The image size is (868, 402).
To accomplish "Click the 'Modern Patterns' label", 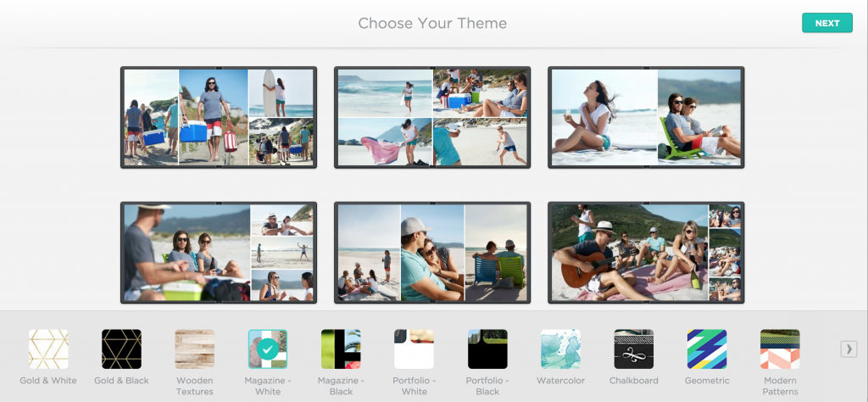I will (x=780, y=386).
